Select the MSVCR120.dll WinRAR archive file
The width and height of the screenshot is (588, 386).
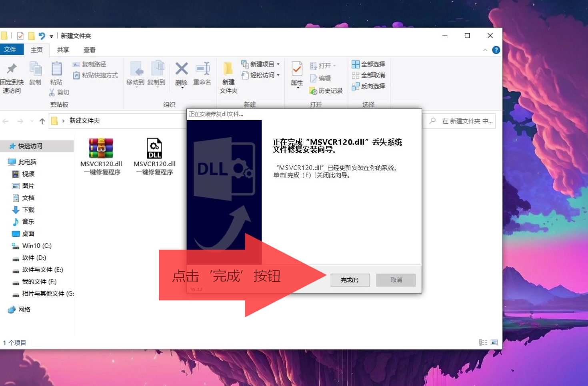(101, 157)
